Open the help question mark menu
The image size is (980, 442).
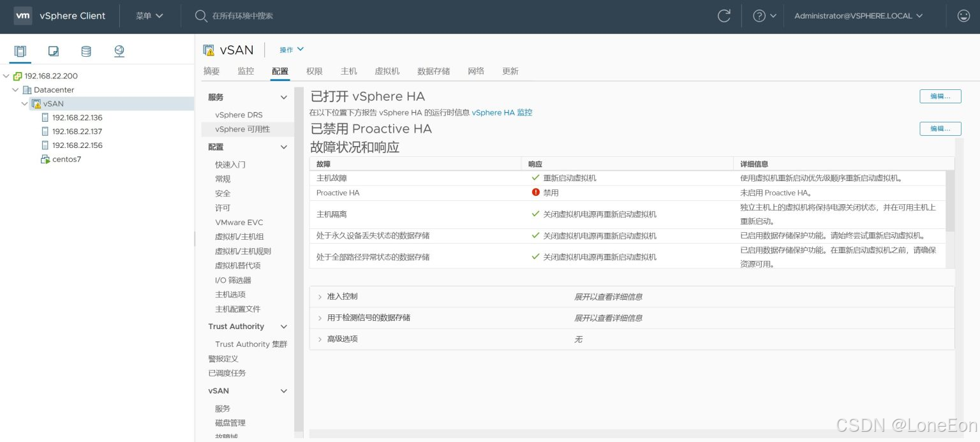point(764,16)
